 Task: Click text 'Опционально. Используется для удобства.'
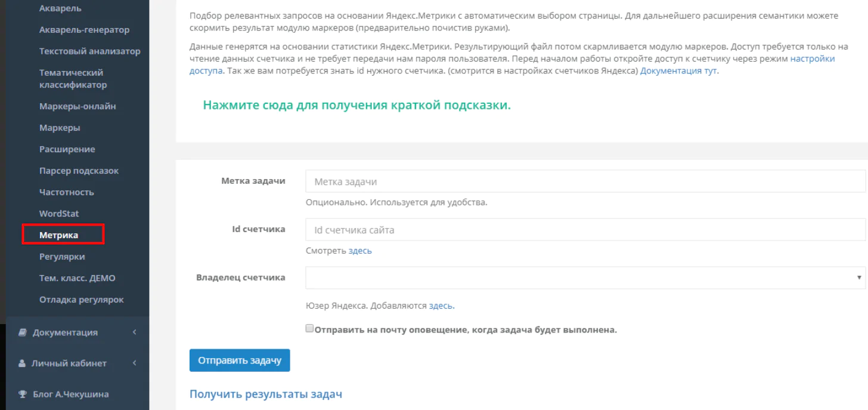tap(396, 202)
